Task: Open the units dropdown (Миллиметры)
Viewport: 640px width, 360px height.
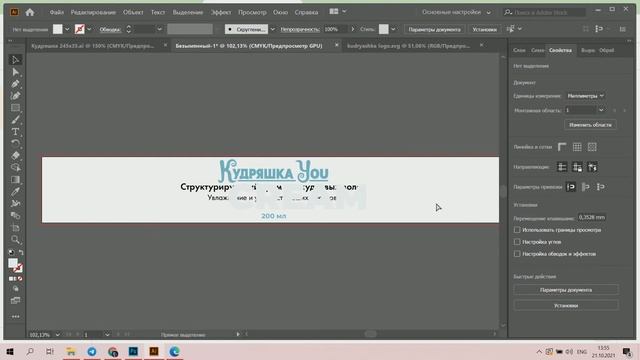Action: click(x=585, y=96)
